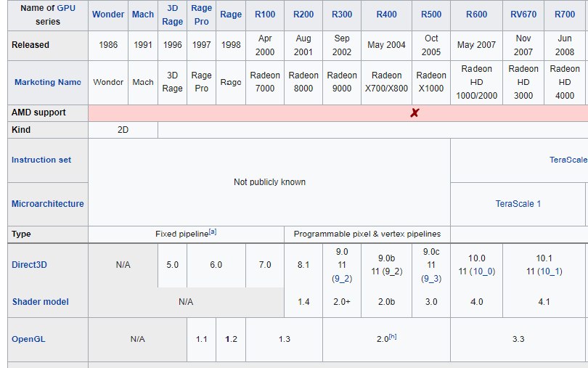Open the Instruction set link
This screenshot has width=588, height=368.
[x=41, y=160]
